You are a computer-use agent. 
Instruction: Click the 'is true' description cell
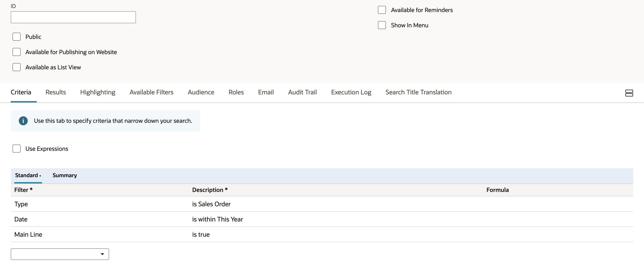201,235
